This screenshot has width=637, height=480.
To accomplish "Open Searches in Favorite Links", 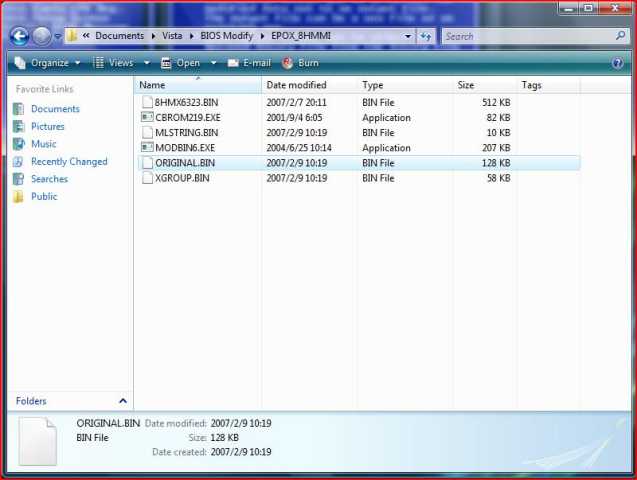I will pyautogui.click(x=49, y=179).
